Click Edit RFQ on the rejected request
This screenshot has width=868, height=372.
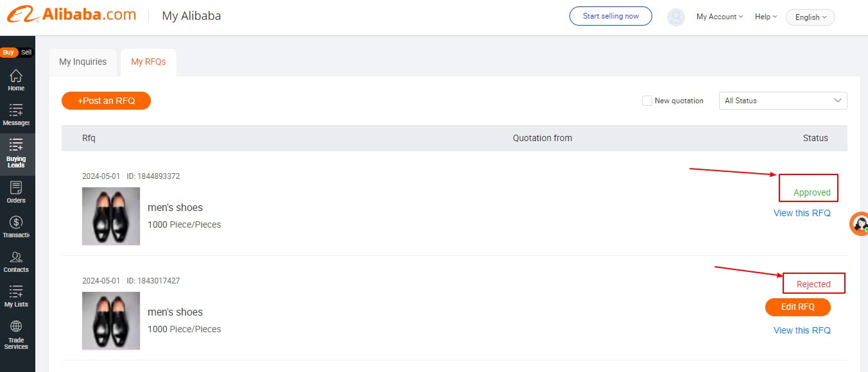[797, 307]
